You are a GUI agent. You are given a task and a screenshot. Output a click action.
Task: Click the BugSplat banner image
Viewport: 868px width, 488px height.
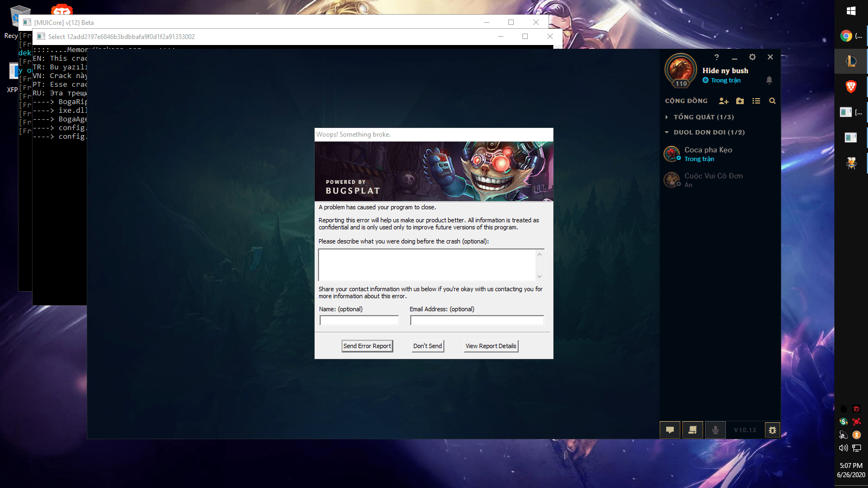point(434,171)
